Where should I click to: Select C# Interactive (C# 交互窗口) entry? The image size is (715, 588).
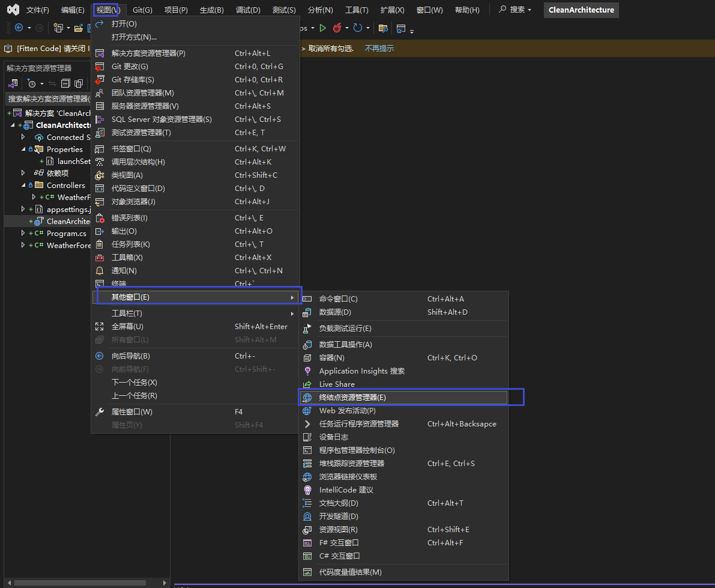click(x=403, y=557)
